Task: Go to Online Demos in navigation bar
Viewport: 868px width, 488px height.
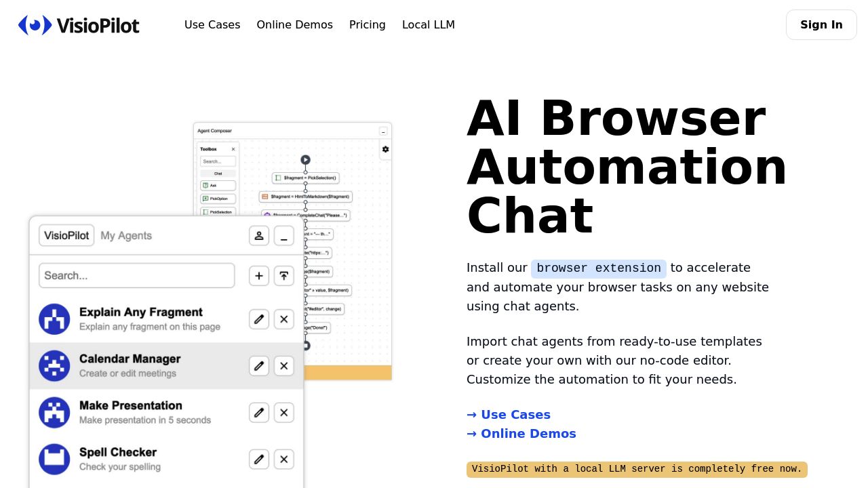Action: tap(294, 24)
